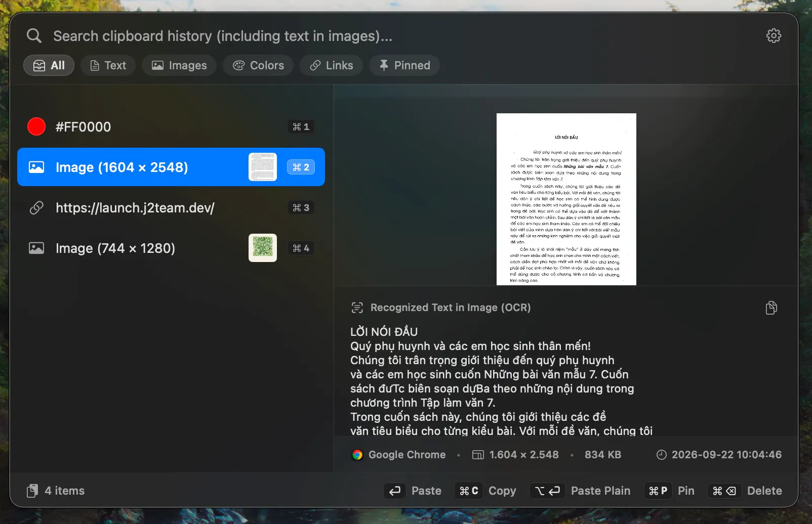The width and height of the screenshot is (812, 524).
Task: Switch to the Text filter tab
Action: coord(108,65)
